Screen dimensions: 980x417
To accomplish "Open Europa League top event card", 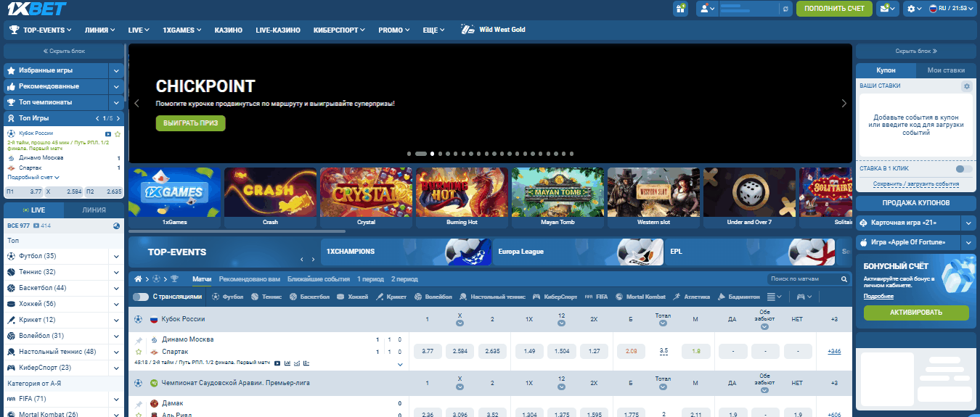I will pos(579,252).
